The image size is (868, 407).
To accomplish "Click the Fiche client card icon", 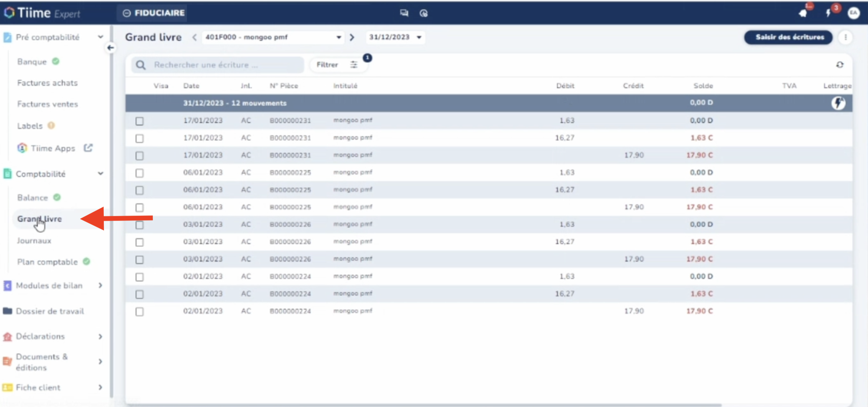I will (x=7, y=387).
